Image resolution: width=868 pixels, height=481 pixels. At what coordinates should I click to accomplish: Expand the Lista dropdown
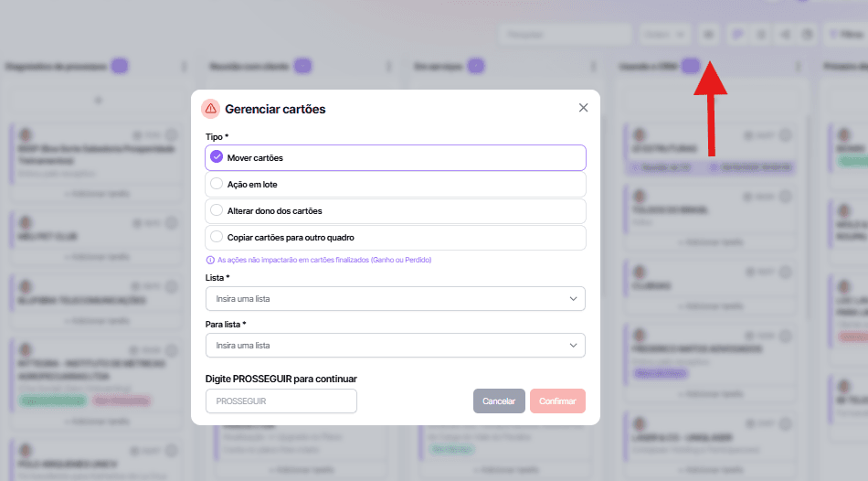point(396,298)
